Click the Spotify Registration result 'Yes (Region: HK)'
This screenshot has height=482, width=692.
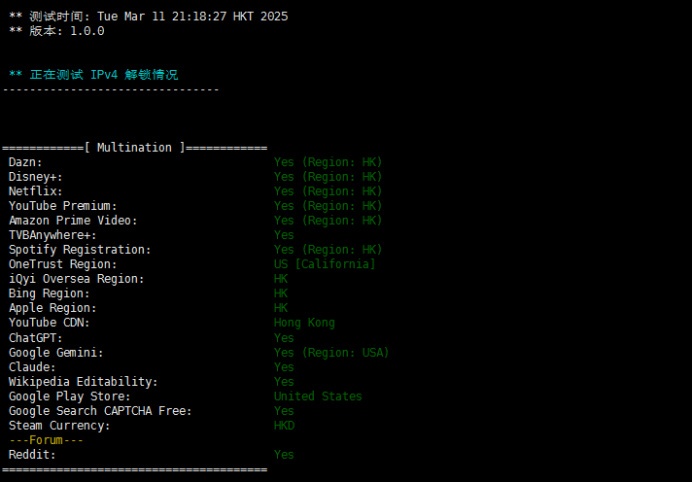point(328,249)
